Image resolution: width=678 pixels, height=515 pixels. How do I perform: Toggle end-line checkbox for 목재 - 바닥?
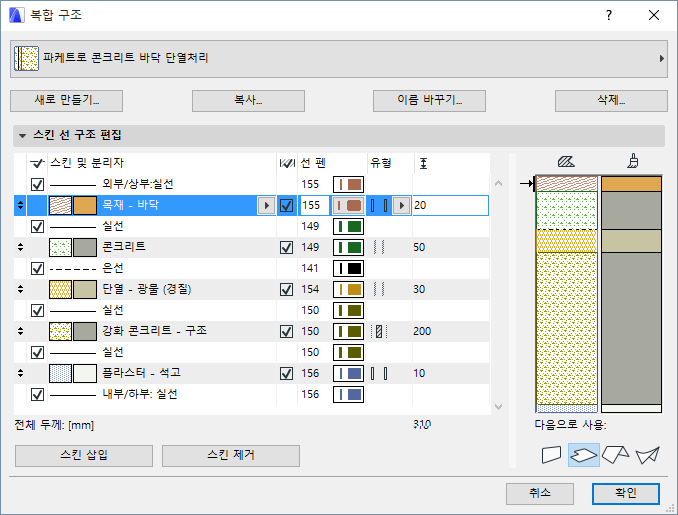(x=286, y=205)
